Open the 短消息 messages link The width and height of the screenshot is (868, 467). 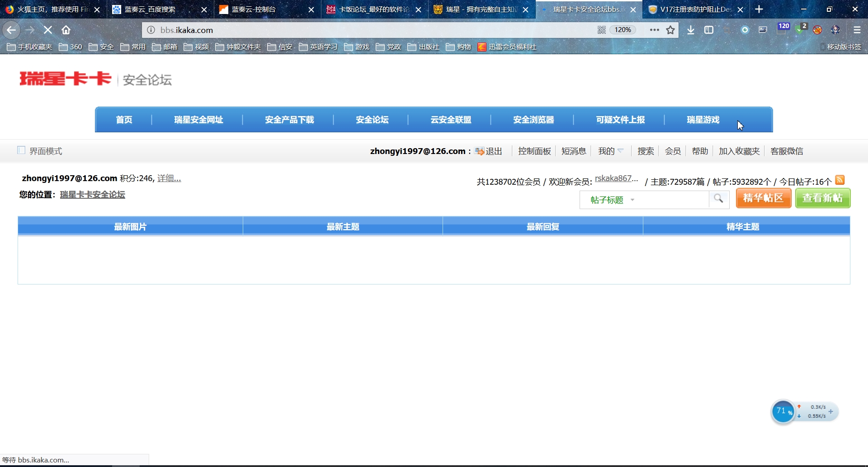pyautogui.click(x=574, y=151)
